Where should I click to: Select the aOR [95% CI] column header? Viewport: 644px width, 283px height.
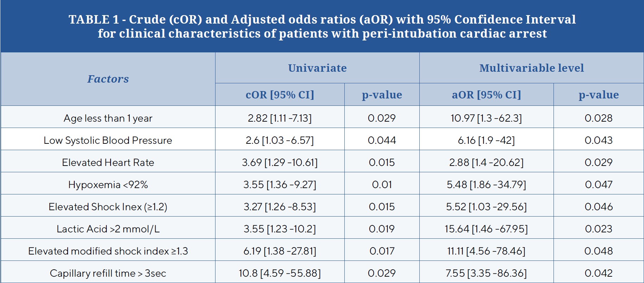[x=486, y=95]
